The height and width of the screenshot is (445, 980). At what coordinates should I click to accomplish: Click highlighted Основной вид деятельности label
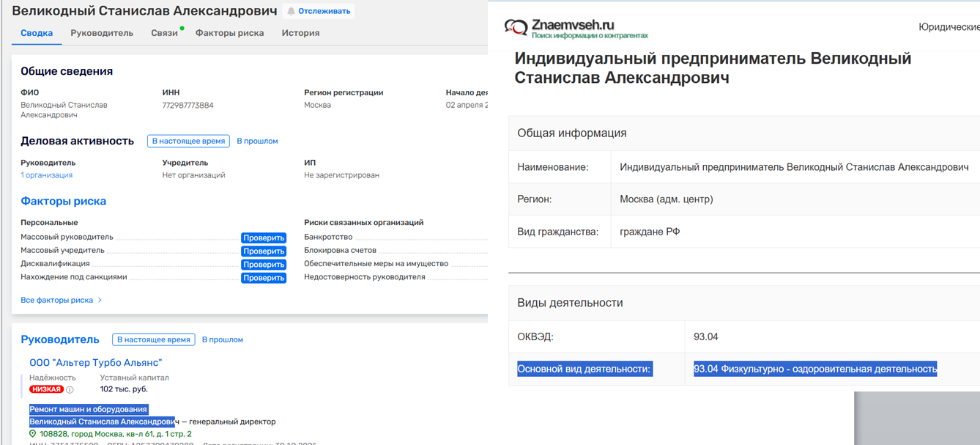(584, 369)
